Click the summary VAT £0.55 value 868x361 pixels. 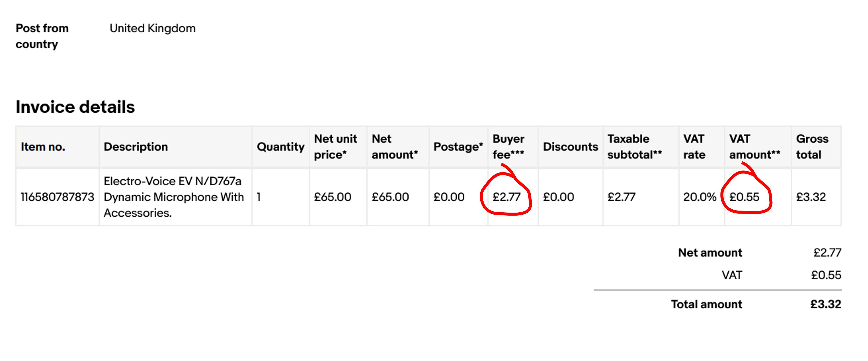pyautogui.click(x=826, y=275)
